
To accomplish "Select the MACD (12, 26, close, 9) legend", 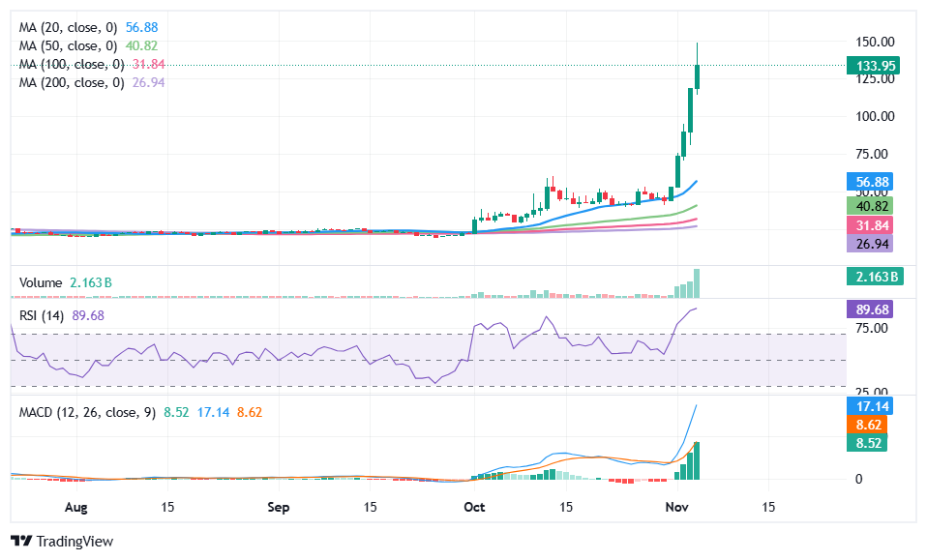I will coord(87,410).
